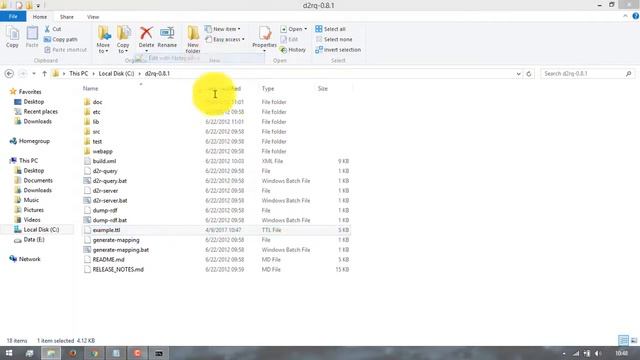Refresh the folder view

click(529, 73)
